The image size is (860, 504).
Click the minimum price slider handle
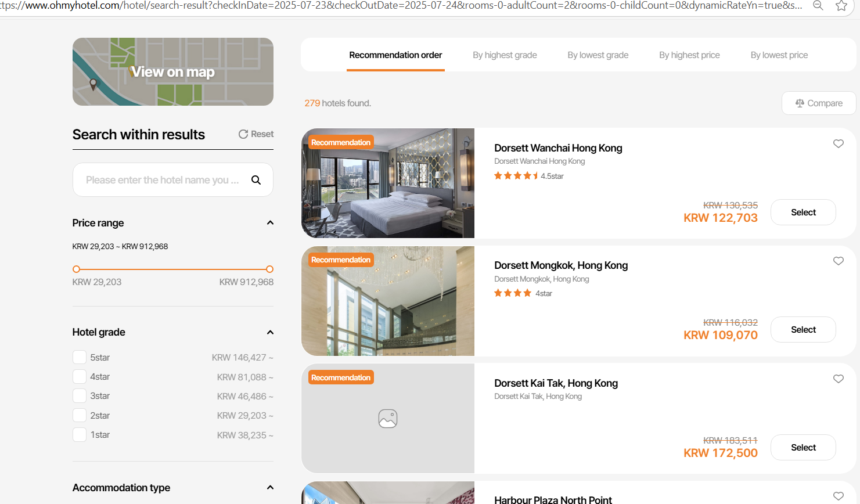tap(76, 269)
